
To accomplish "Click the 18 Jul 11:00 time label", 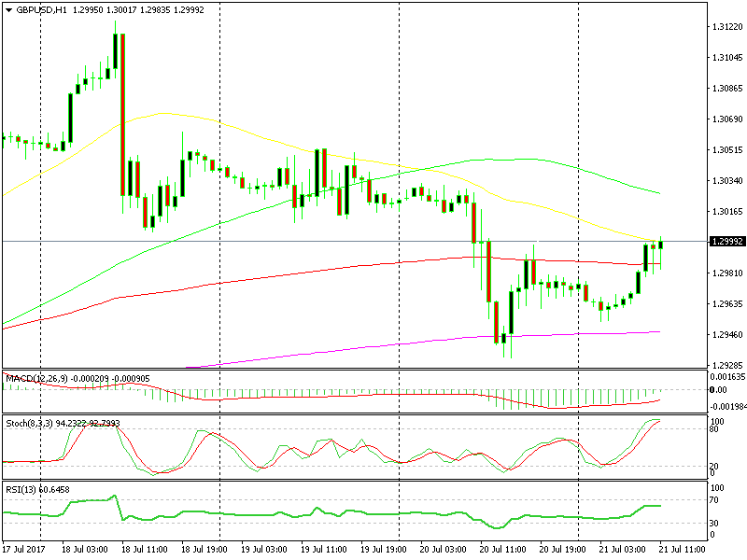I will click(x=145, y=549).
